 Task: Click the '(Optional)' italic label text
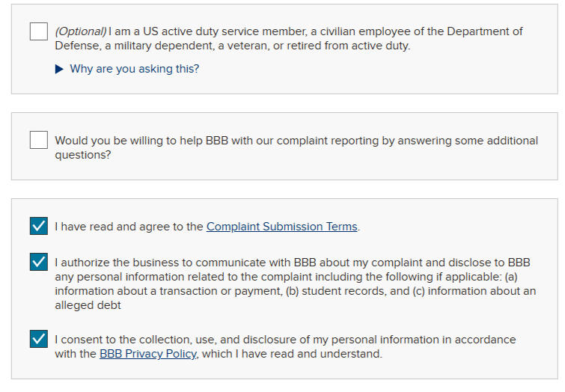click(x=81, y=31)
